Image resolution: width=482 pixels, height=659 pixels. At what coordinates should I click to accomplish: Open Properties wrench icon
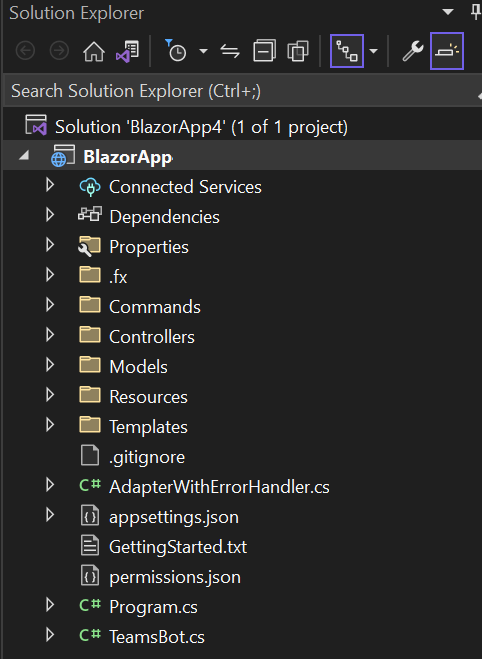pyautogui.click(x=413, y=51)
